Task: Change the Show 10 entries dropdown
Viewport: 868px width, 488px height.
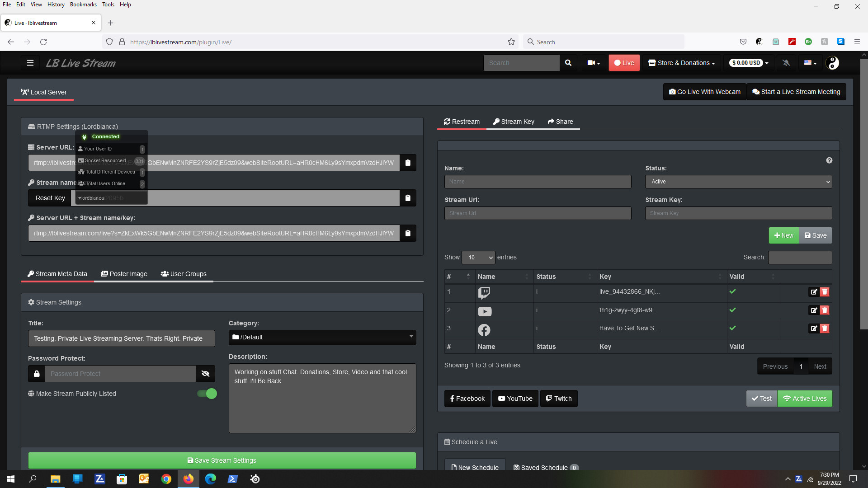Action: tap(478, 257)
